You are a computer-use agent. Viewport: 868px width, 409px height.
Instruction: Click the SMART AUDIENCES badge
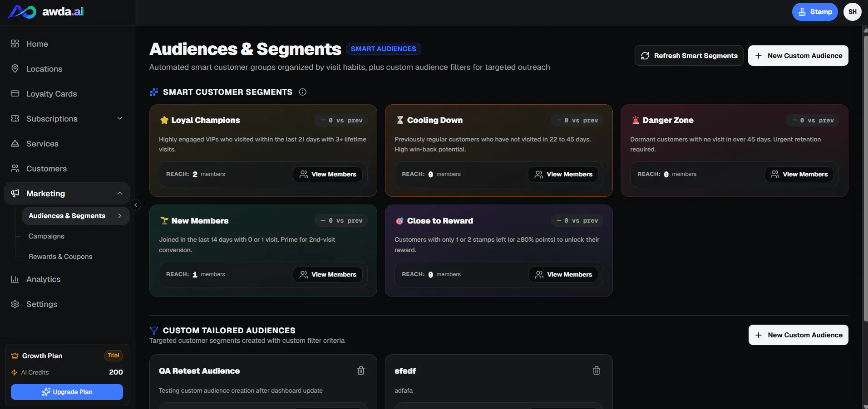[x=383, y=49]
